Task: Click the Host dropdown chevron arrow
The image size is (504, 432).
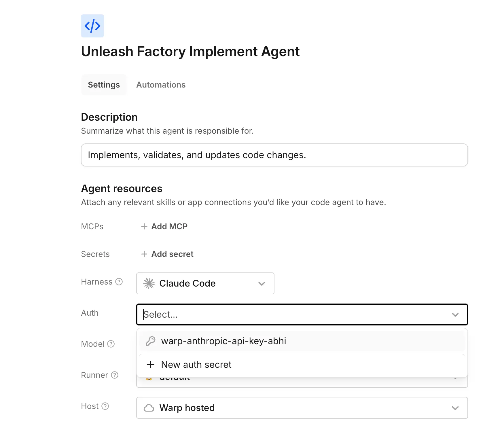Action: 455,408
